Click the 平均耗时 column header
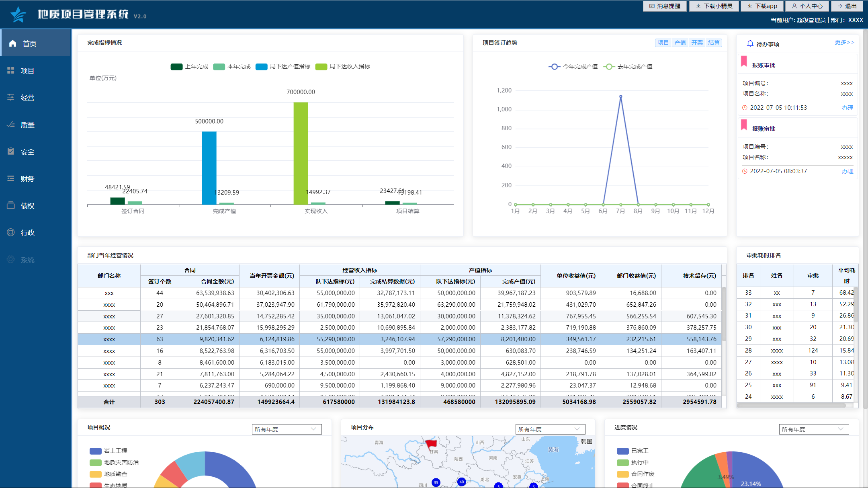Screen dimensions: 868x488 846,275
